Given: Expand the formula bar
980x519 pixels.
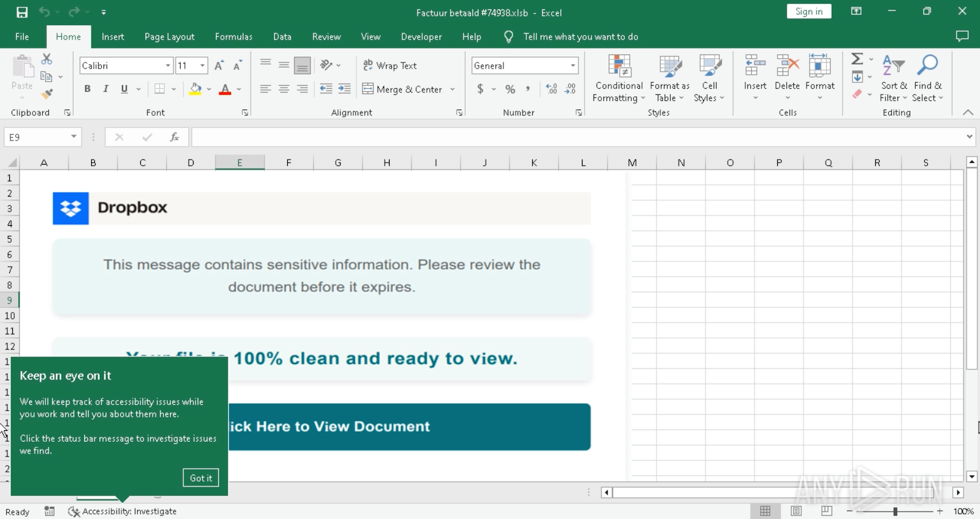Looking at the screenshot, I should tap(969, 136).
